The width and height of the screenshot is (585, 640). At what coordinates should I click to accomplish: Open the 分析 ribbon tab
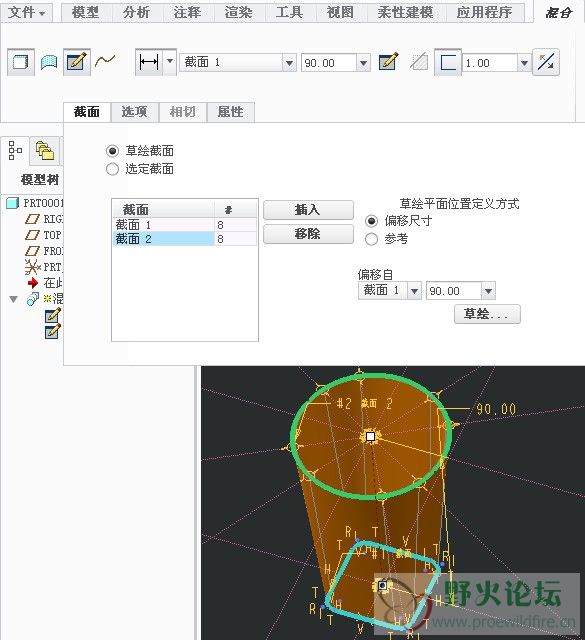tap(136, 12)
